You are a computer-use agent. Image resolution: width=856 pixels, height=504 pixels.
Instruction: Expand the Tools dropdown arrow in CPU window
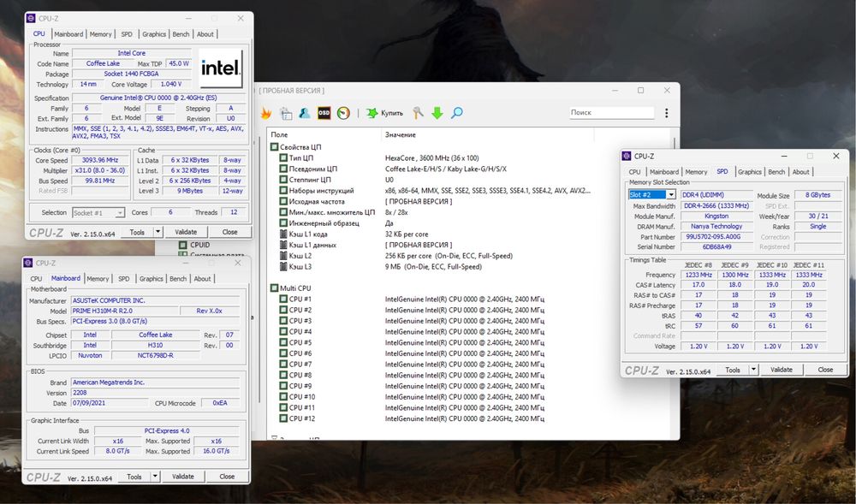[158, 232]
